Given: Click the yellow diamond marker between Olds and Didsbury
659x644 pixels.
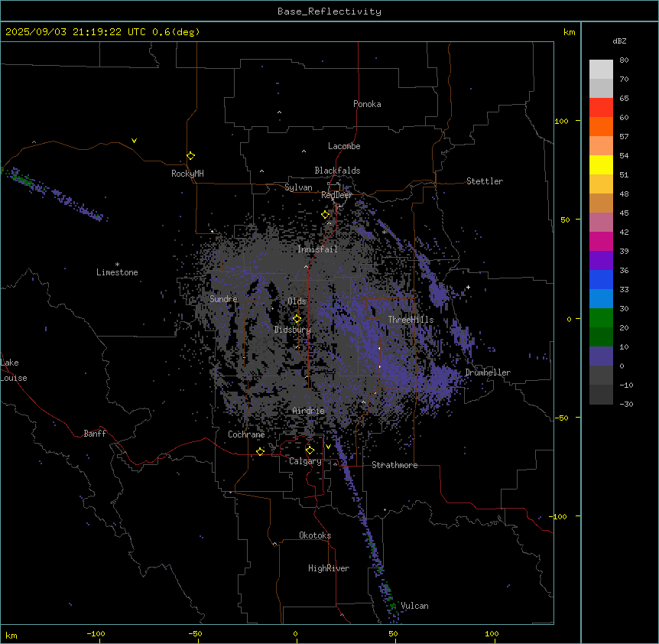Looking at the screenshot, I should [297, 319].
